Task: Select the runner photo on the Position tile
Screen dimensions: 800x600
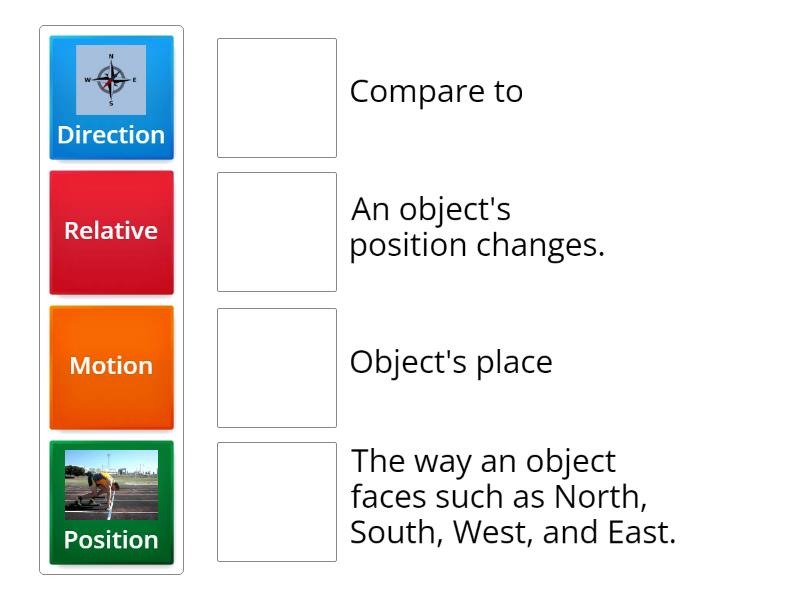Action: point(111,486)
